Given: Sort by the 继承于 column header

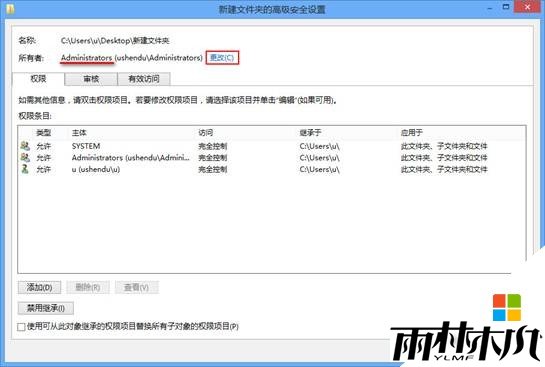Looking at the screenshot, I should [x=310, y=132].
